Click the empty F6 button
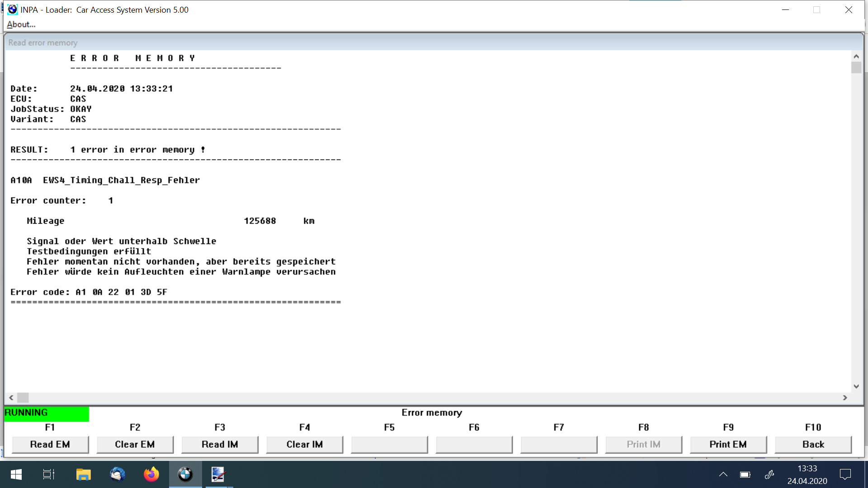This screenshot has width=868, height=488. (x=474, y=444)
